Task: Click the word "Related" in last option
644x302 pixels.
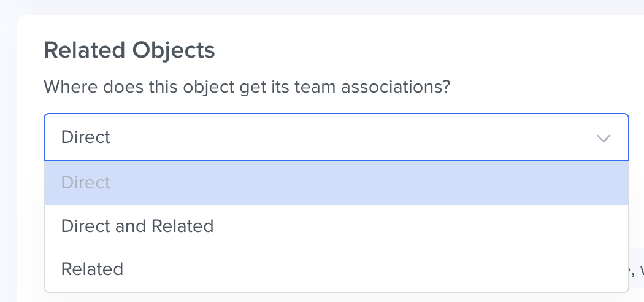Action: click(92, 269)
